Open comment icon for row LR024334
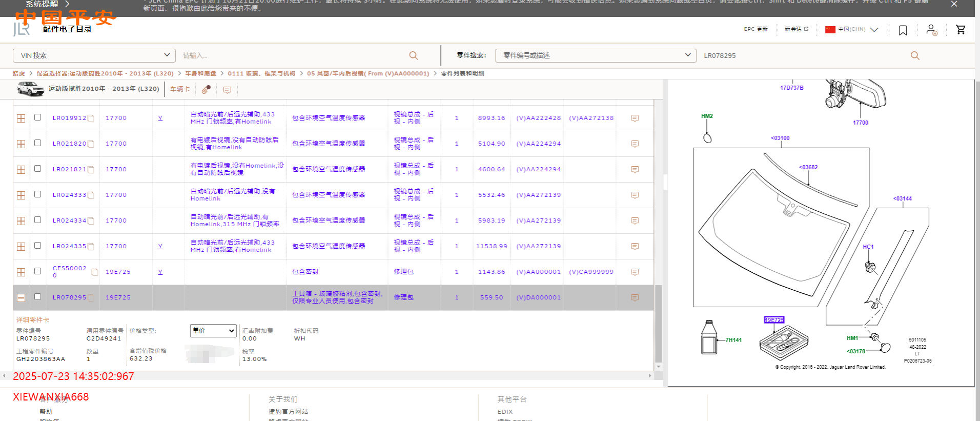 coord(635,221)
